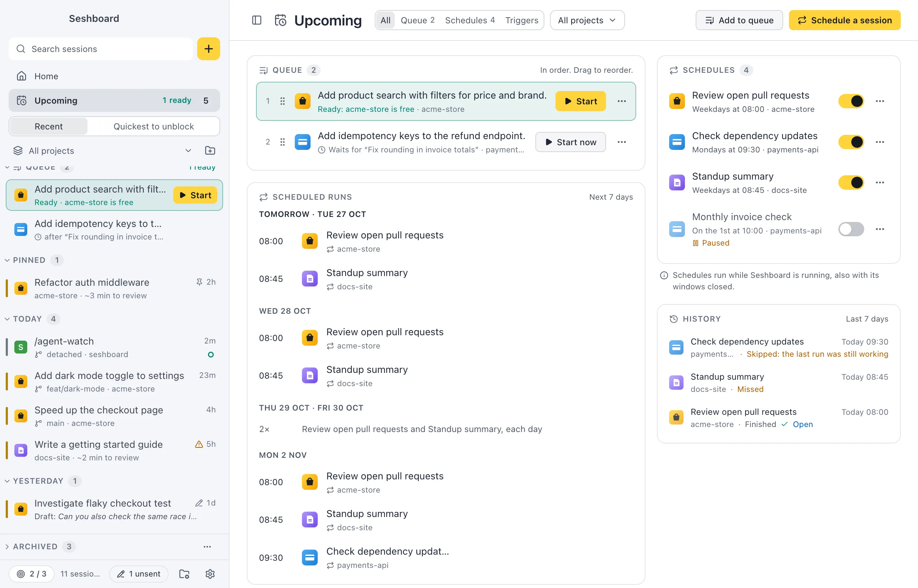
Task: Select Quickest to unblock sort option
Action: coord(153,126)
